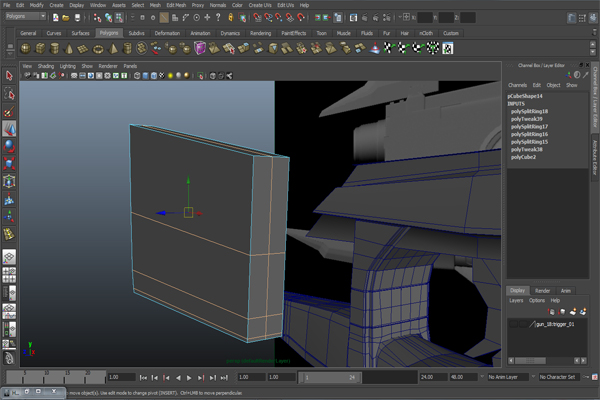This screenshot has height=400, width=600.
Task: Click the Save Scene icon
Action: [77, 18]
